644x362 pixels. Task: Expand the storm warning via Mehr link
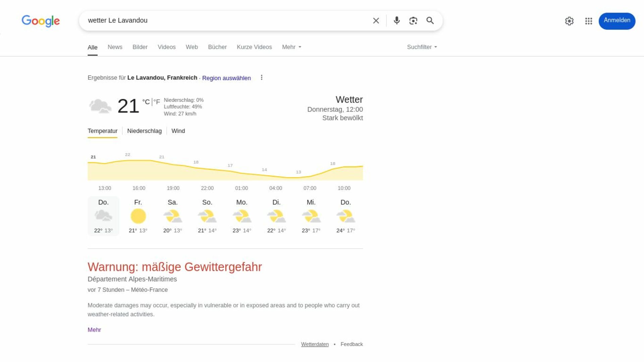point(94,330)
